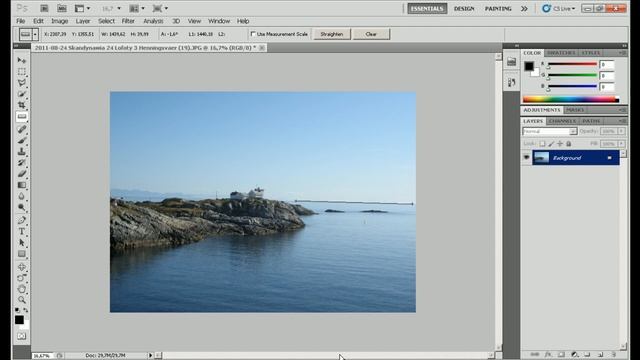Toggle lock all
Image resolution: width=640 pixels, height=360 pixels.
[569, 144]
